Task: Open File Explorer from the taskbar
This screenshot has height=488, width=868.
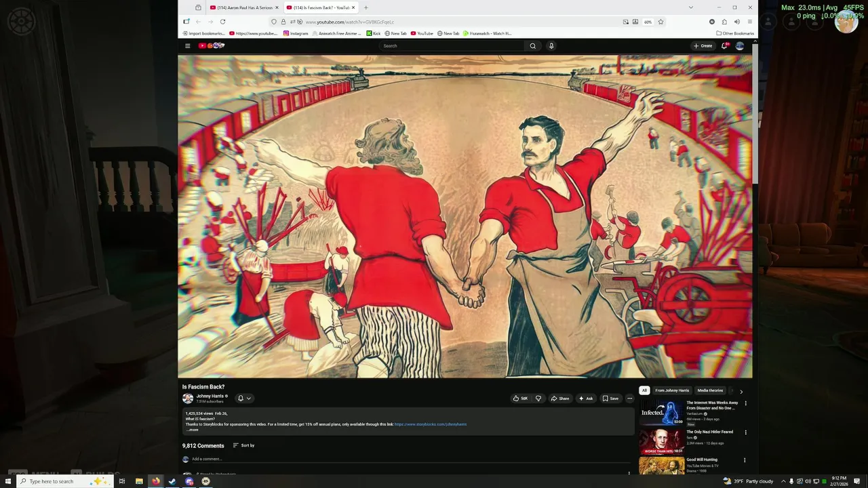Action: point(139,481)
